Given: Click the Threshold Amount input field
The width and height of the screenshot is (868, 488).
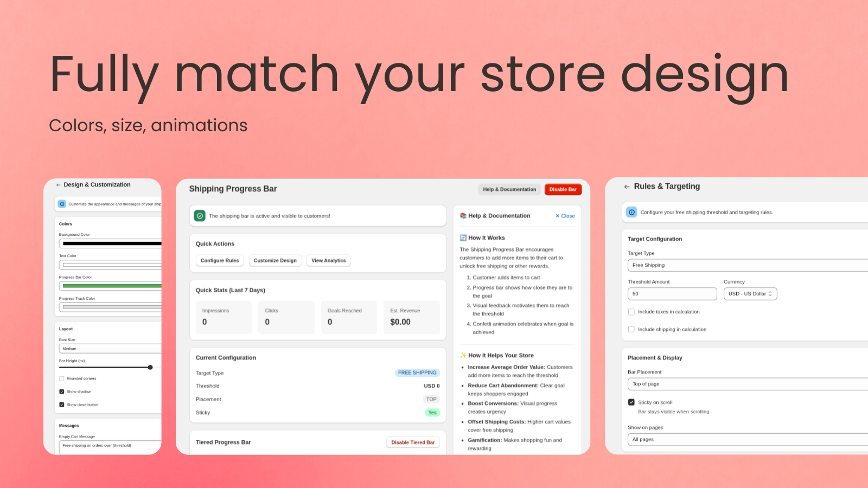Looking at the screenshot, I should [672, 293].
